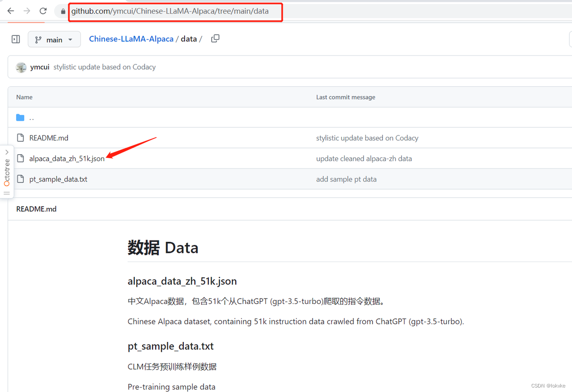This screenshot has height=392, width=572.
Task: Click the padlock site info icon
Action: click(x=63, y=11)
